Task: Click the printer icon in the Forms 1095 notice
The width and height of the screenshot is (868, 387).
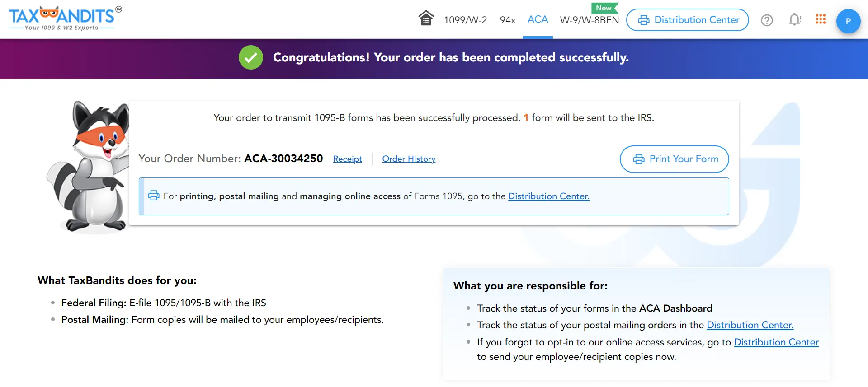Action: 154,195
